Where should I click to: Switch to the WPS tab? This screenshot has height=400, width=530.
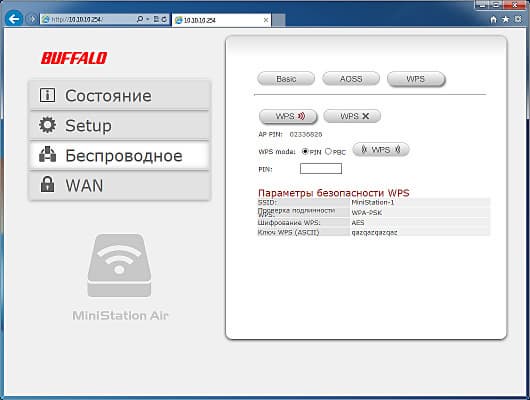point(416,79)
